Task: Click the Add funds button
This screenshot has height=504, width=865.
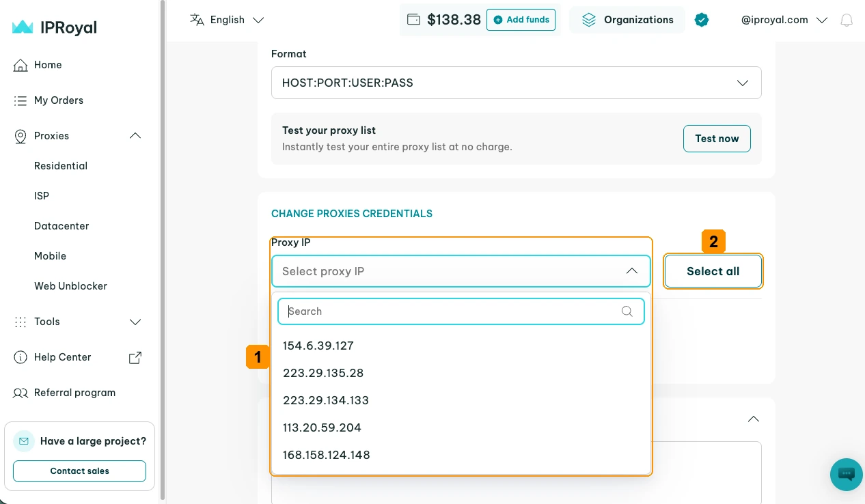Action: point(521,20)
